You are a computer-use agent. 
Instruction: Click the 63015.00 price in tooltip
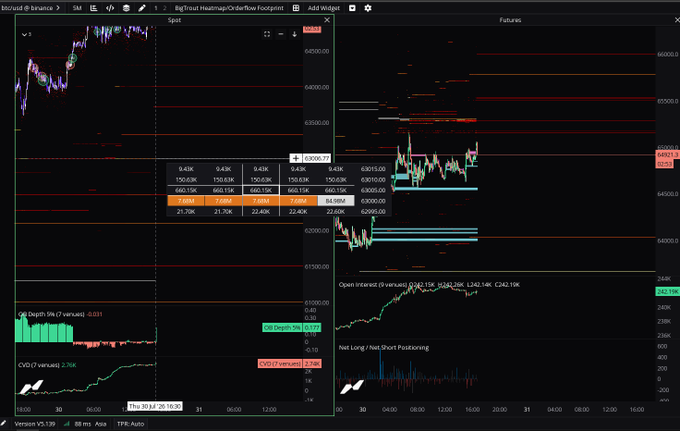point(373,169)
